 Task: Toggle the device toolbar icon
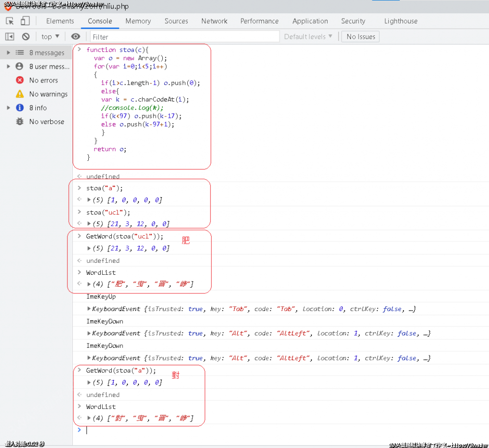tap(25, 21)
